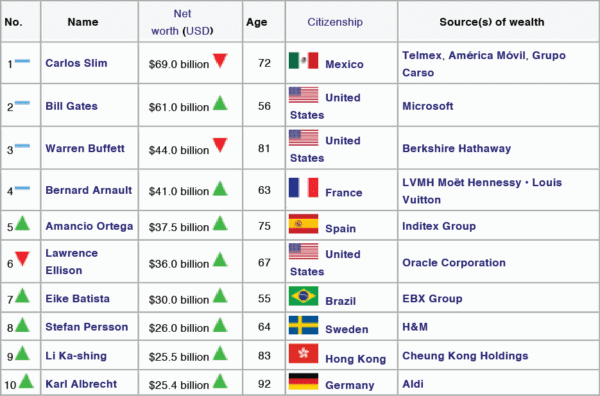600x396 pixels.
Task: Click the Spain flag icon
Action: (303, 224)
